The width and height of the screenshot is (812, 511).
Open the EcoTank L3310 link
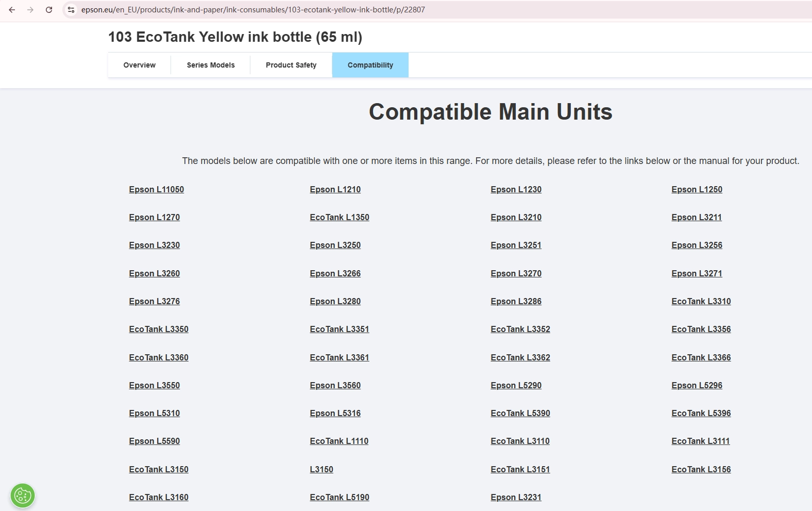701,301
